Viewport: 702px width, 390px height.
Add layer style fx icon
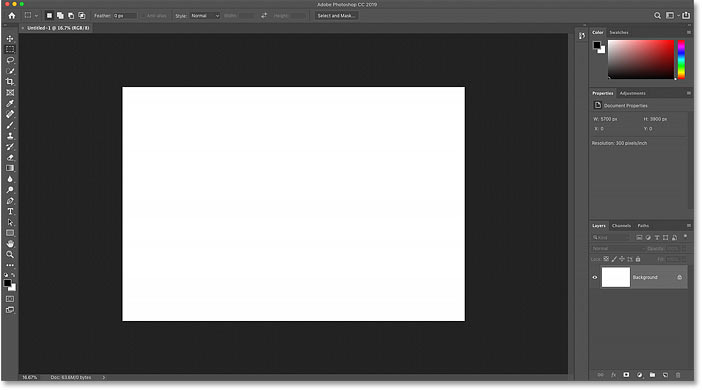coord(613,375)
